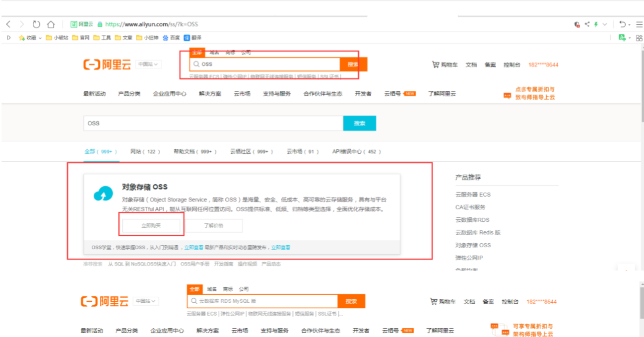644x337 pixels.
Task: Select 商标 tab above the RDS MySQL search box
Action: 228,289
